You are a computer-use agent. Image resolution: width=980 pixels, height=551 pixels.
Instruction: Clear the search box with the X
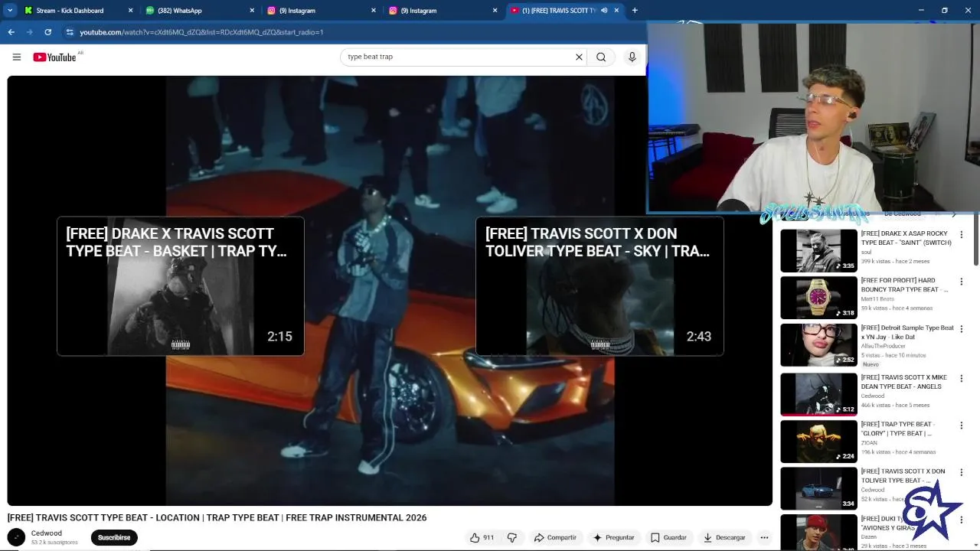pos(579,57)
